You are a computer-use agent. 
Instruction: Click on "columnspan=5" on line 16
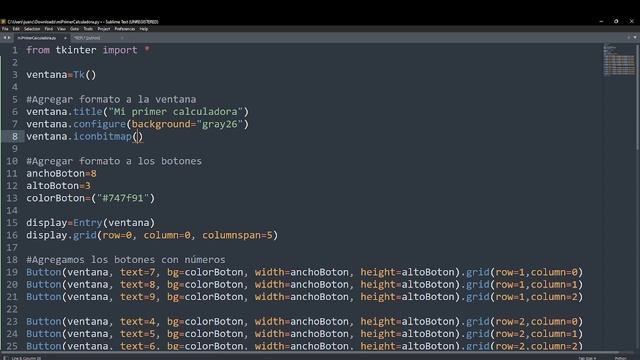tap(237, 235)
